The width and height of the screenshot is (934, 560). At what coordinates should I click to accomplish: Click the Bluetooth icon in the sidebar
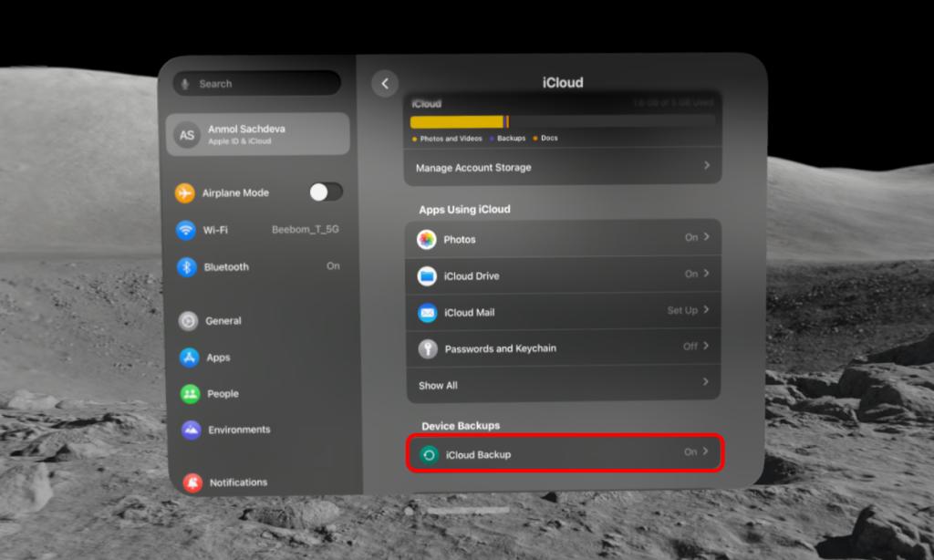(186, 267)
